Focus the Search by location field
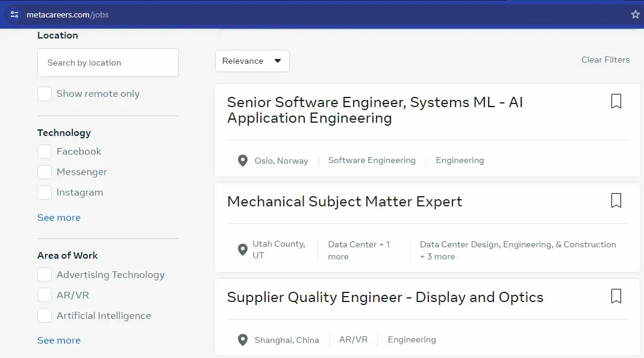The height and width of the screenshot is (358, 644). click(x=108, y=63)
